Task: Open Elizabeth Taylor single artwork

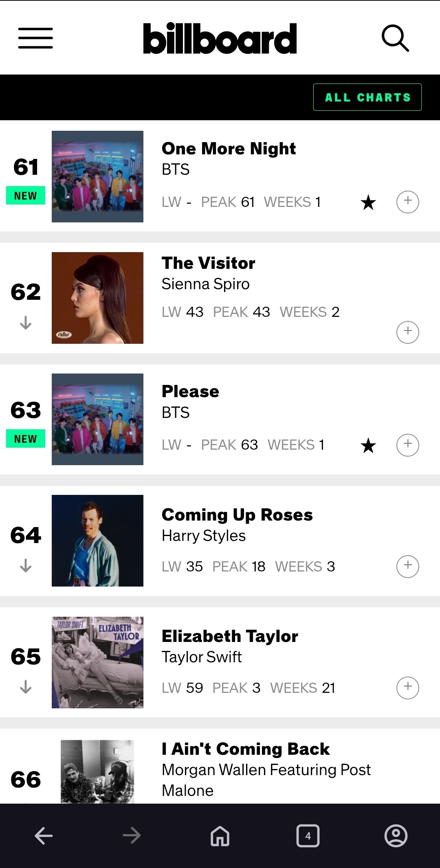Action: tap(97, 662)
